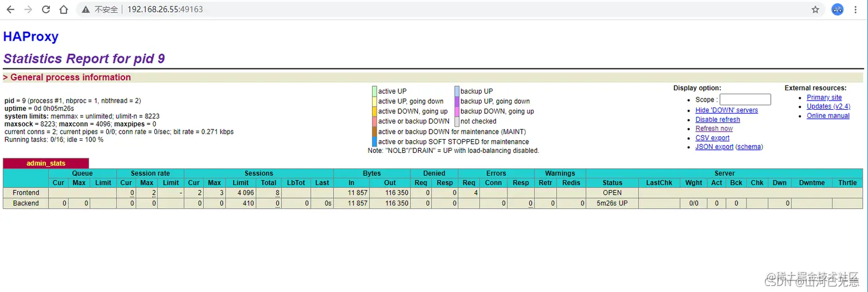Image resolution: width=868 pixels, height=292 pixels.
Task: Click the SOFT STOPPED blue legend swatch
Action: tap(374, 141)
